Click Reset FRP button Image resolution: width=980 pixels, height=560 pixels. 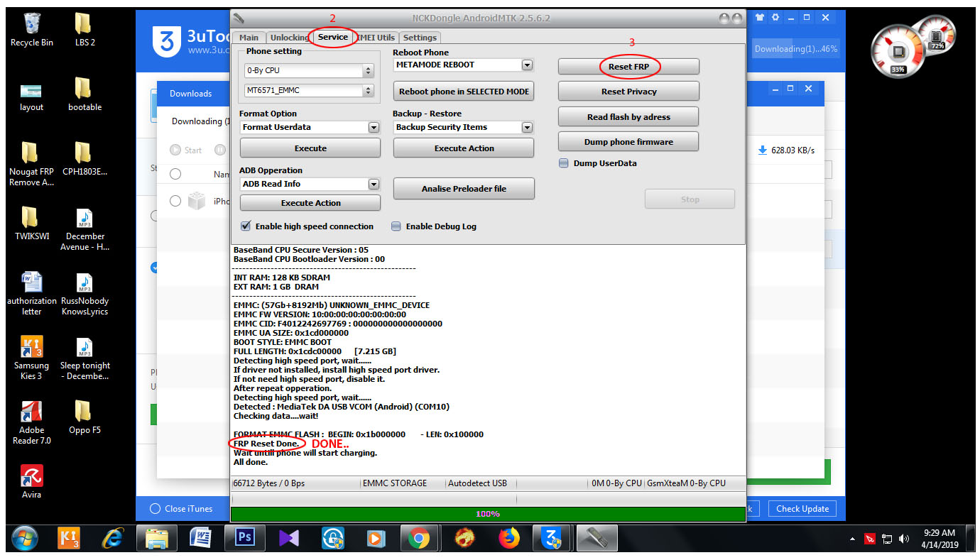pos(628,67)
